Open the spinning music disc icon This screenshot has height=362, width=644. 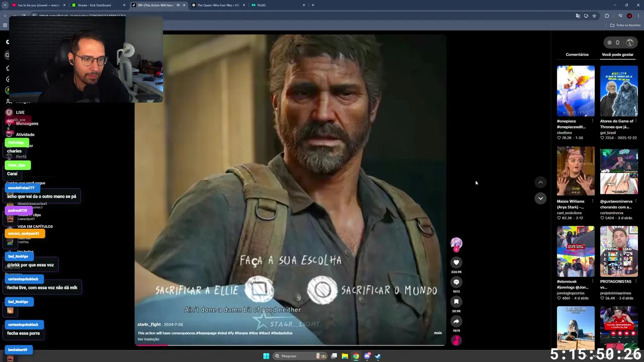(x=456, y=340)
